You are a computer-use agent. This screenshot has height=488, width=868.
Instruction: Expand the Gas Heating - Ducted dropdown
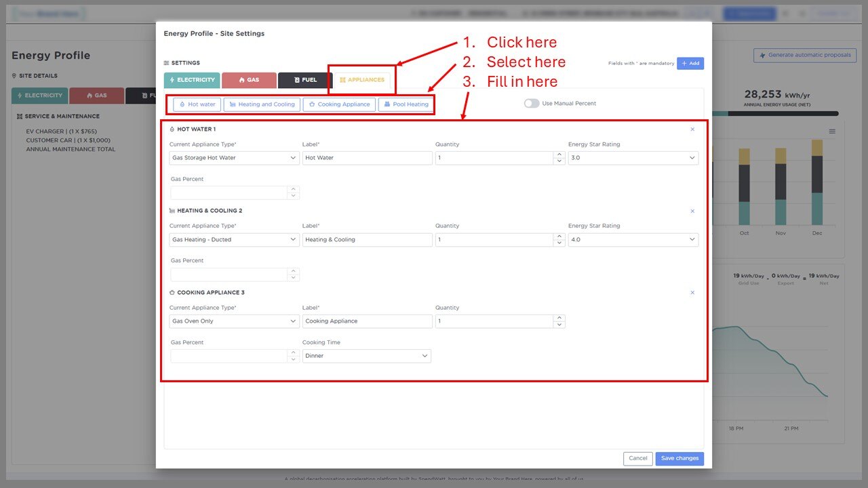click(234, 240)
